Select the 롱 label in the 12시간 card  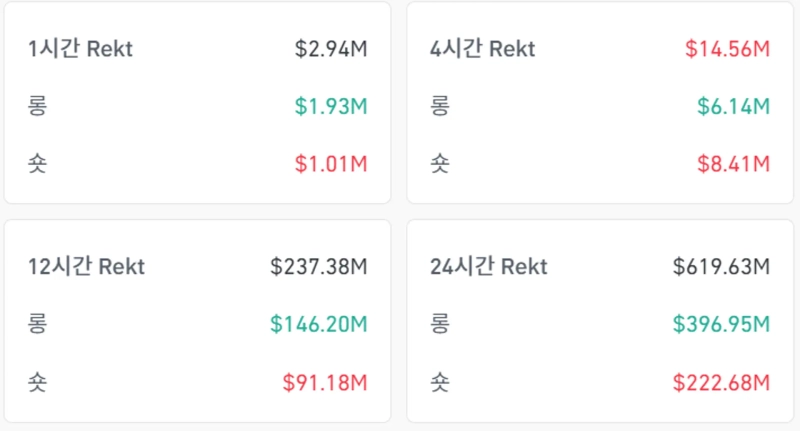pos(38,324)
